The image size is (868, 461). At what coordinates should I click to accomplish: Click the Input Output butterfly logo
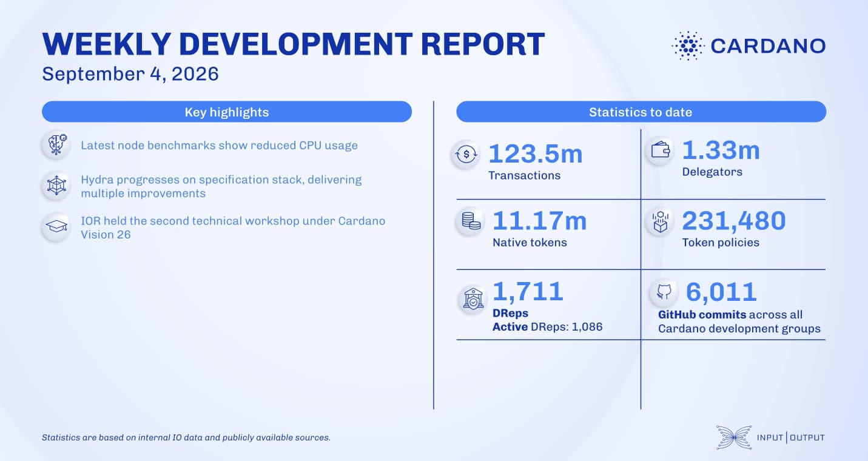coord(733,437)
